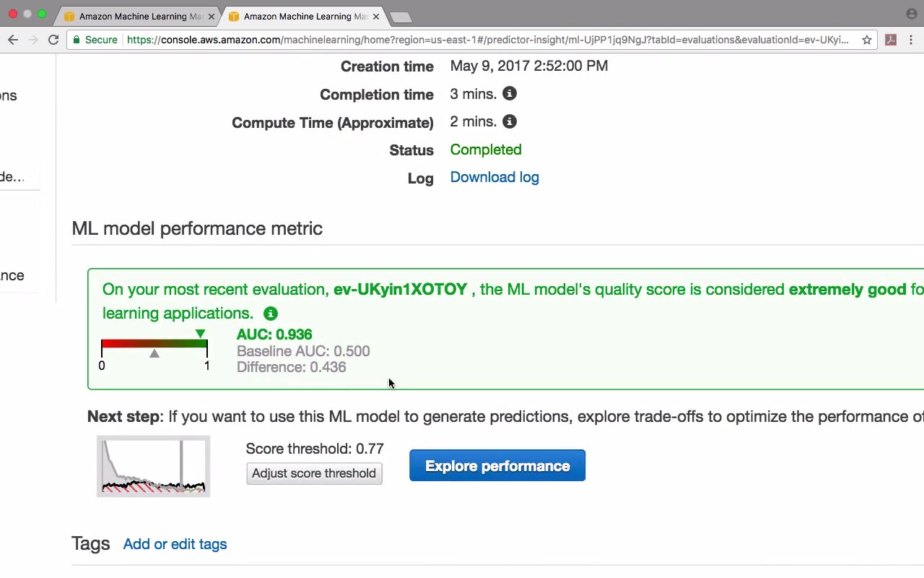924x578 pixels.
Task: Click the Compute Time info icon
Action: [510, 122]
